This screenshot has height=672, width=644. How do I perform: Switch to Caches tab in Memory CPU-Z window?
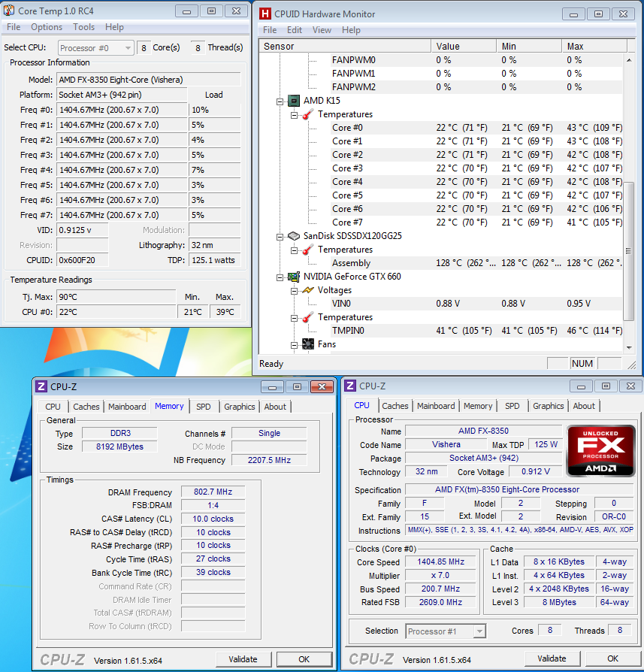tap(86, 407)
